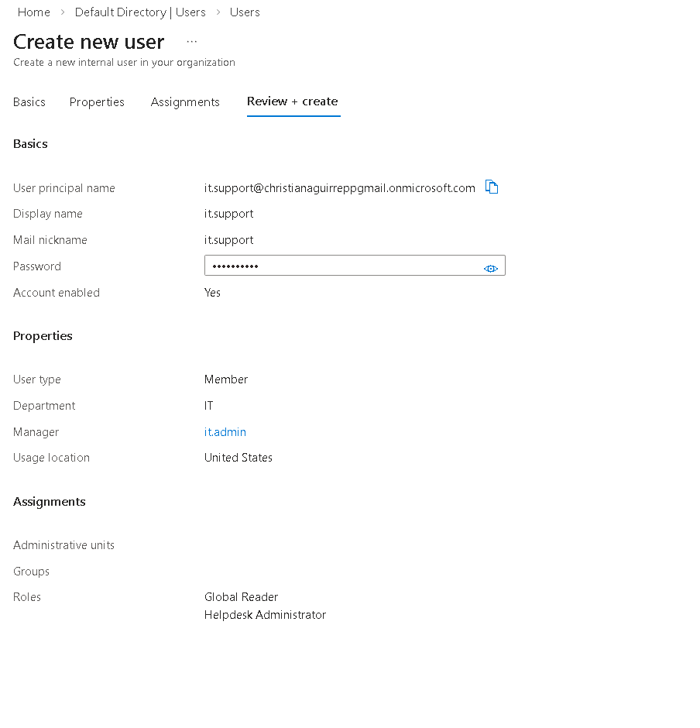This screenshot has height=728, width=700.
Task: Select the Assignments tab
Action: [185, 101]
